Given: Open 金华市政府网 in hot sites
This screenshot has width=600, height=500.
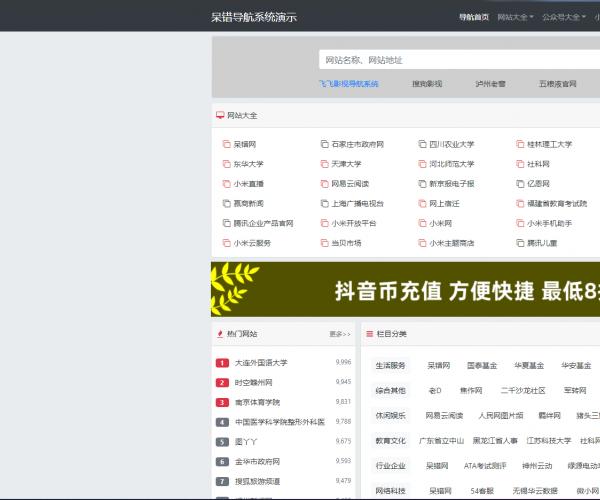Looking at the screenshot, I should (257, 462).
